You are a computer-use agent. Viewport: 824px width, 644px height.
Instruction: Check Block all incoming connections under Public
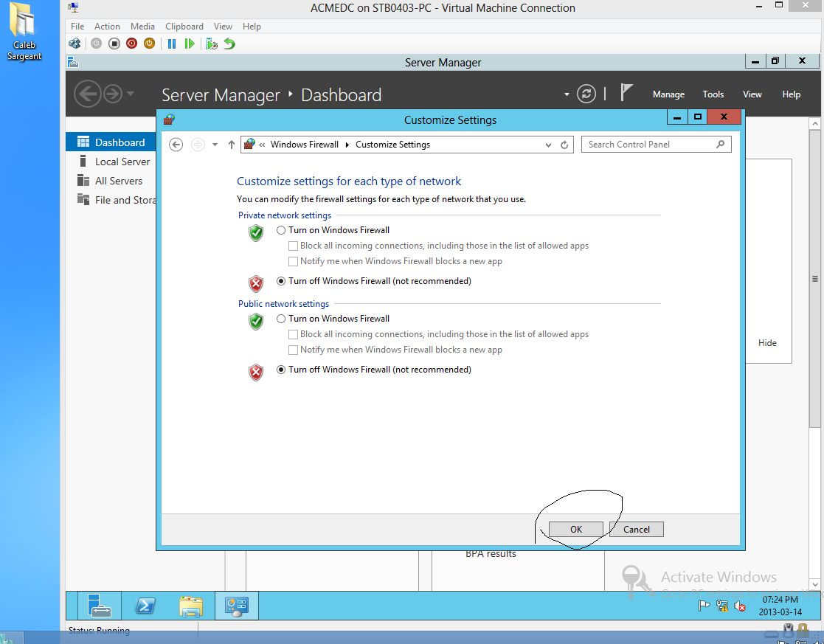click(x=294, y=334)
